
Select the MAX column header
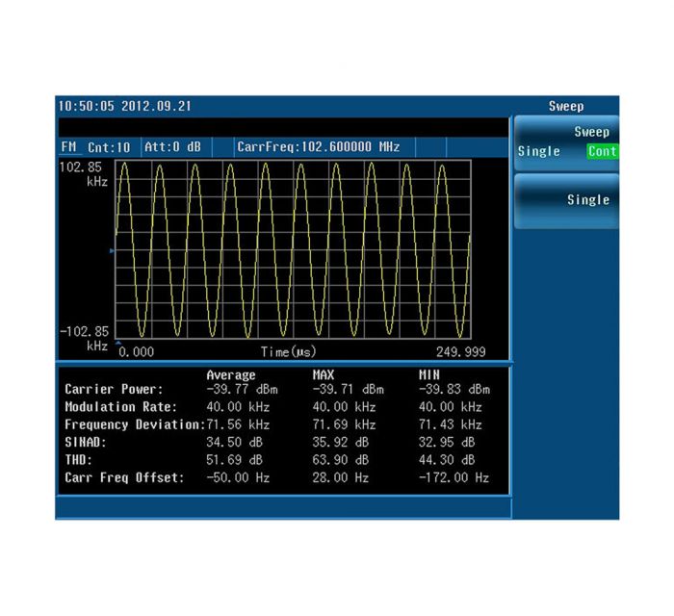click(x=325, y=374)
